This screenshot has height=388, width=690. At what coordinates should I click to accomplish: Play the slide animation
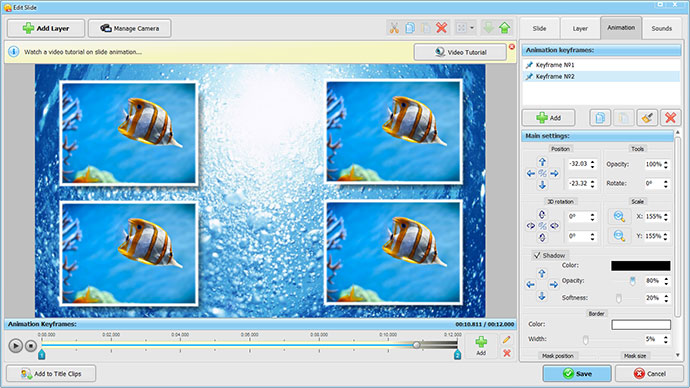click(15, 346)
